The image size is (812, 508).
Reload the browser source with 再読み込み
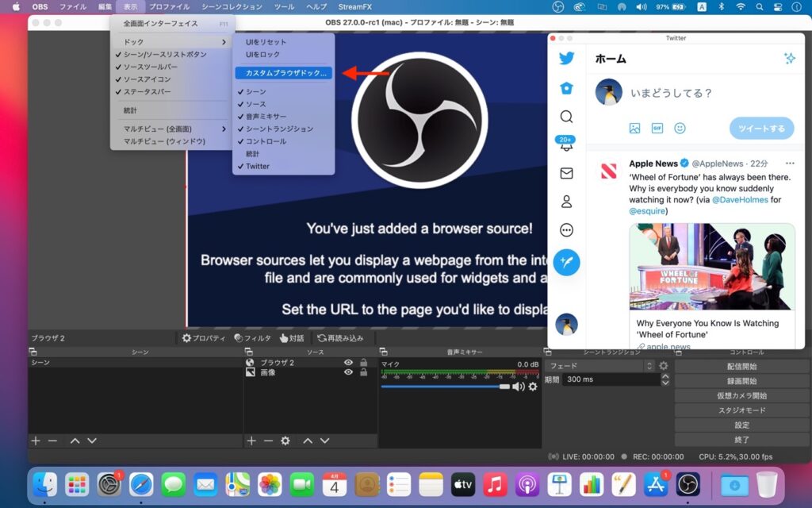tap(339, 337)
